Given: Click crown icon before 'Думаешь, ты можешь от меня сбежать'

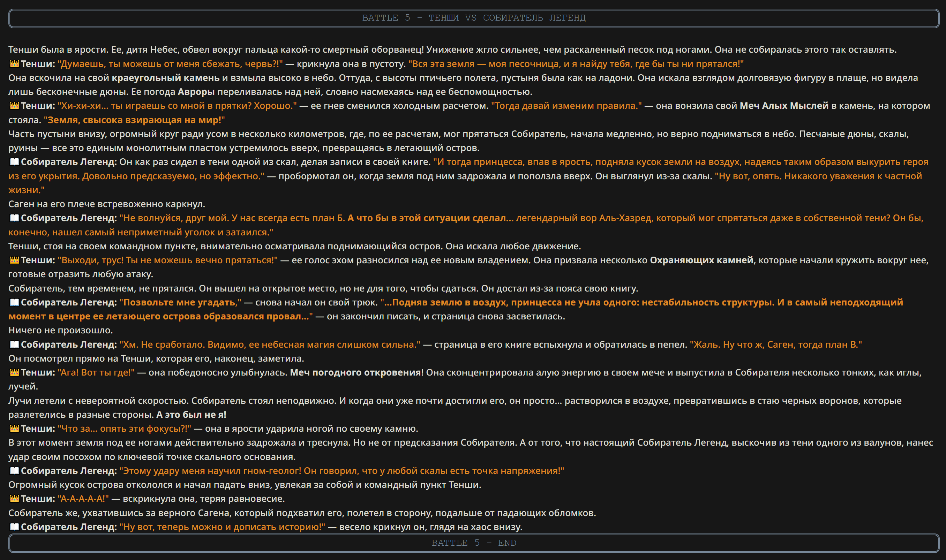Looking at the screenshot, I should coord(14,64).
